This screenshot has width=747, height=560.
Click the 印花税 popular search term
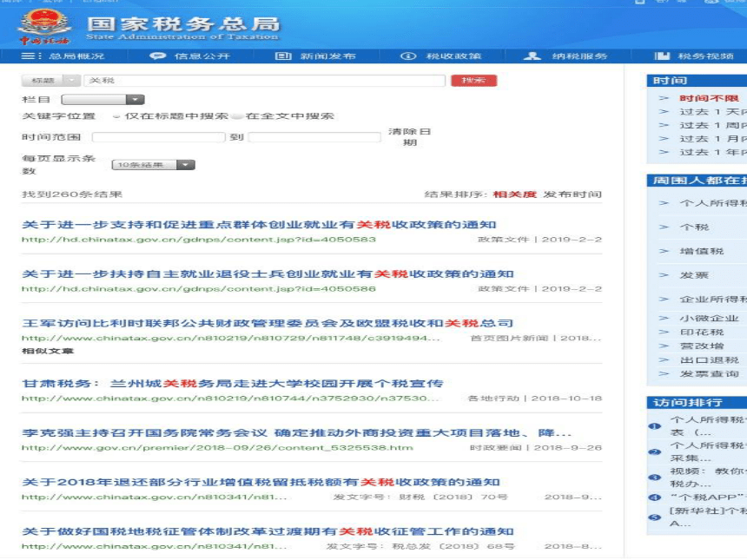click(702, 332)
